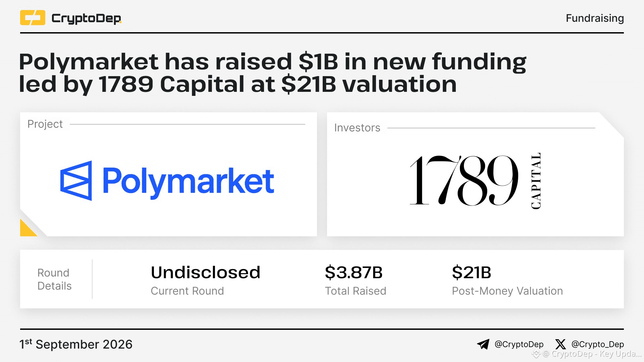644x362 pixels.
Task: Click the Polymarket wordmark
Action: click(x=189, y=182)
